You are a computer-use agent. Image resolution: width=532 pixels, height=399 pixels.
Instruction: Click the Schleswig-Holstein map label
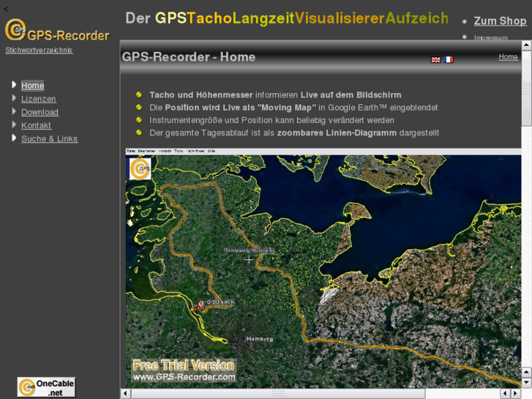click(x=248, y=250)
